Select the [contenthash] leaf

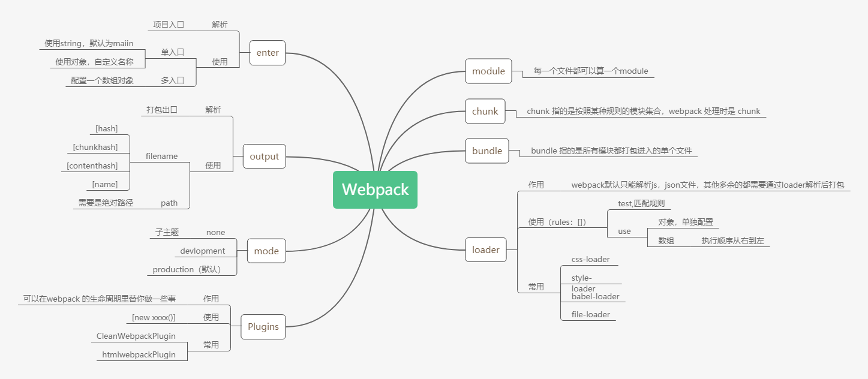[92, 166]
